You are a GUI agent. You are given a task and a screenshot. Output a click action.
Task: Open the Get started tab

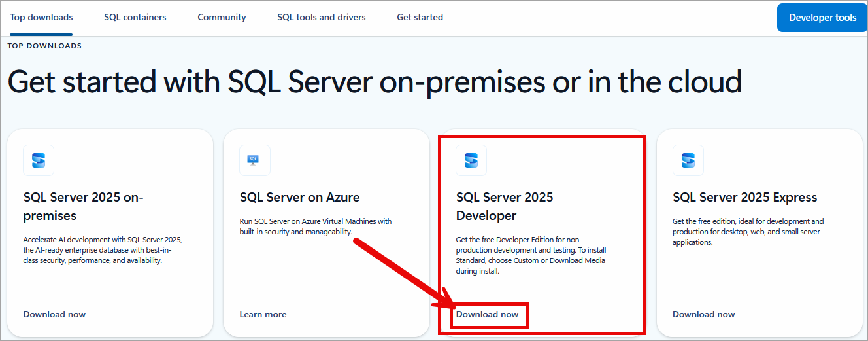(x=420, y=18)
